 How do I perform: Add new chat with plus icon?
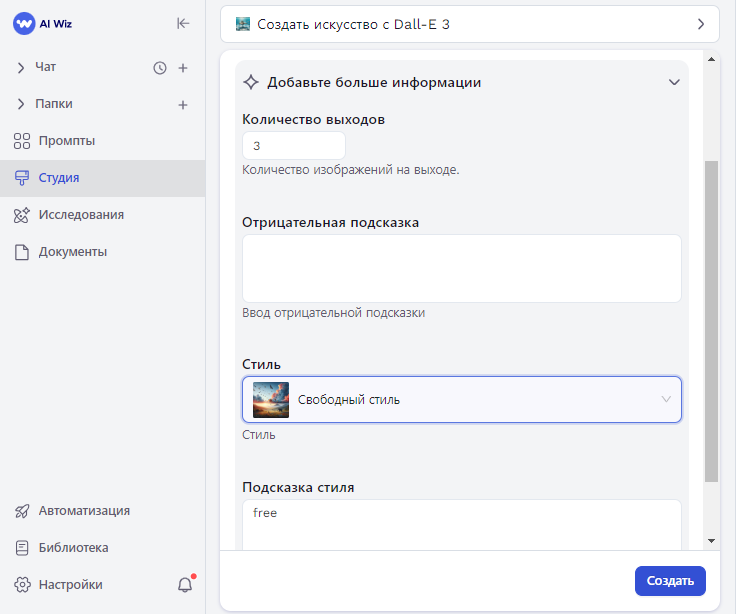183,68
